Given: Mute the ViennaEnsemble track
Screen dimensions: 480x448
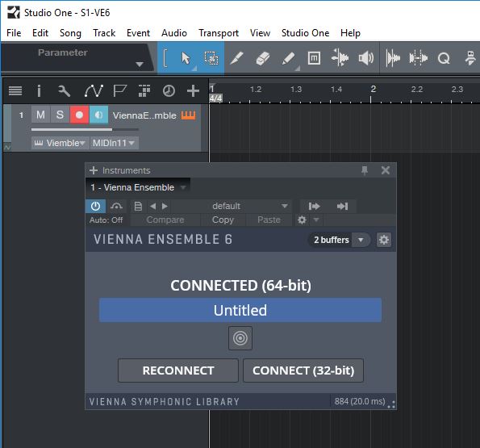Looking at the screenshot, I should coord(40,115).
